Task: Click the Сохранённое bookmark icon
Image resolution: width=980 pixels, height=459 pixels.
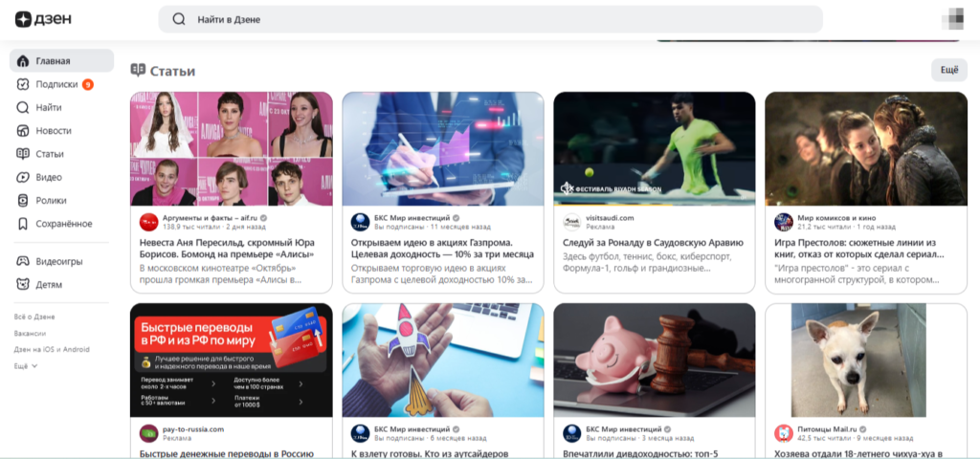Action: pos(23,224)
